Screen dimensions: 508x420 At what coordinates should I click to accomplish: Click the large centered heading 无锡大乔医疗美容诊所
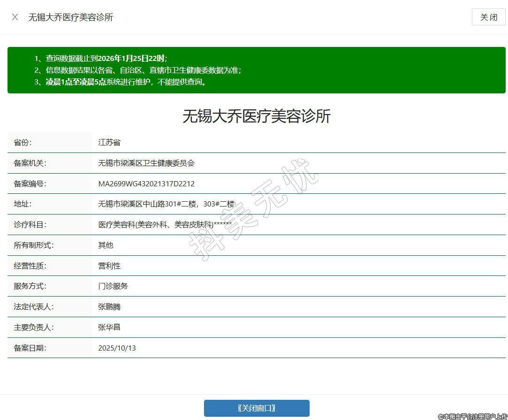[x=257, y=116]
